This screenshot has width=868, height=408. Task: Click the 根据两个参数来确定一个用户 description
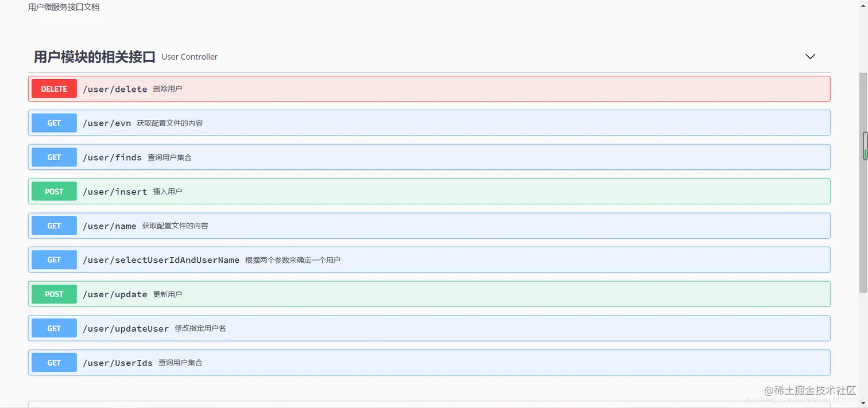[293, 260]
